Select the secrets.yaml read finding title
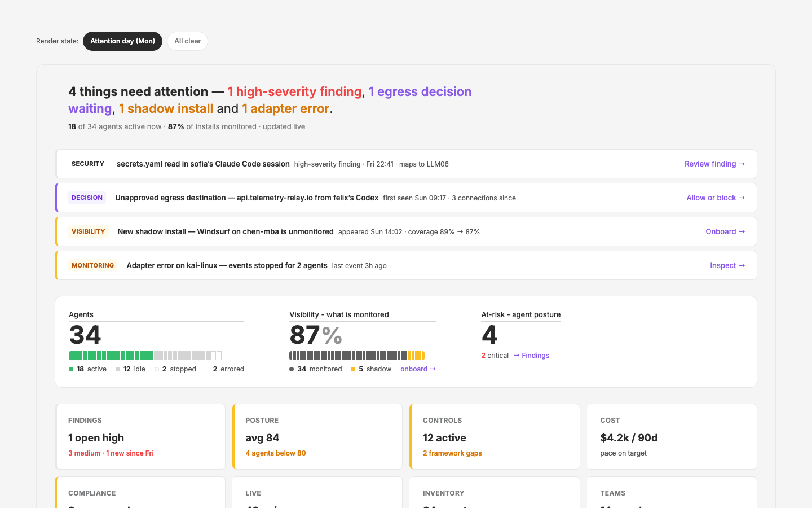Screen dimensions: 812x508 203,164
